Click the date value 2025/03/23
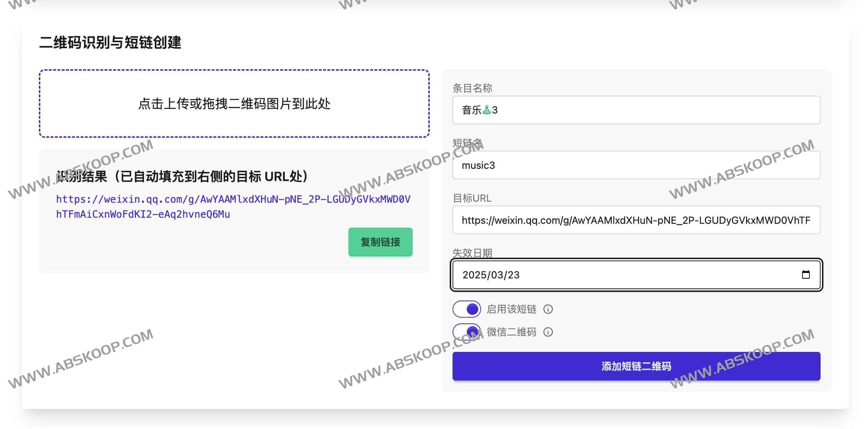This screenshot has height=429, width=868. coord(491,275)
